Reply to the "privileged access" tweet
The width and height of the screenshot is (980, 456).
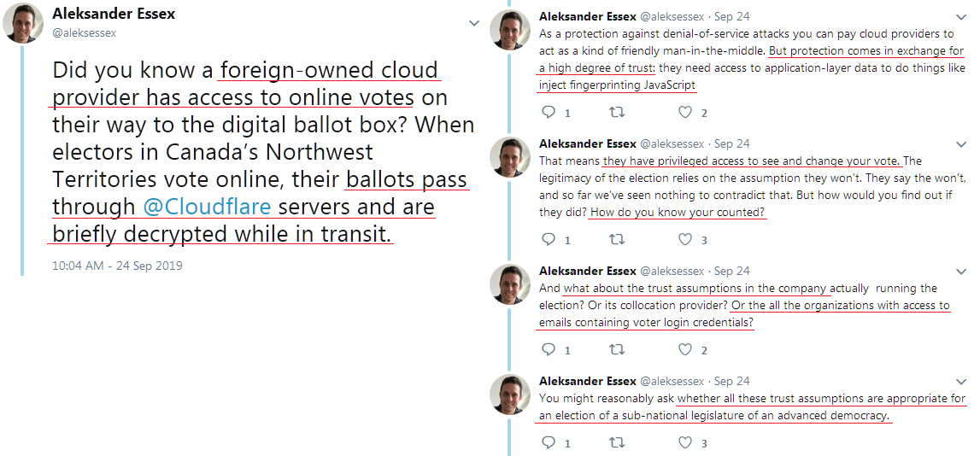(549, 239)
